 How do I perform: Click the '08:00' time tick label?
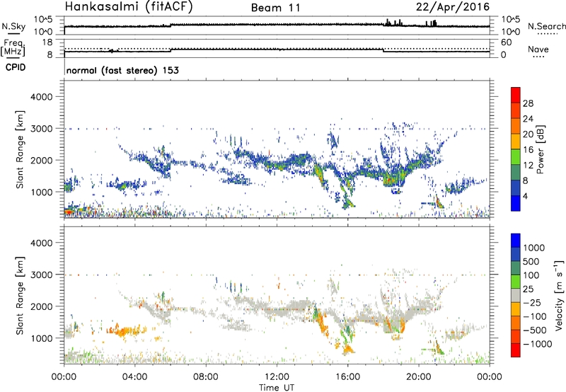coord(206,377)
